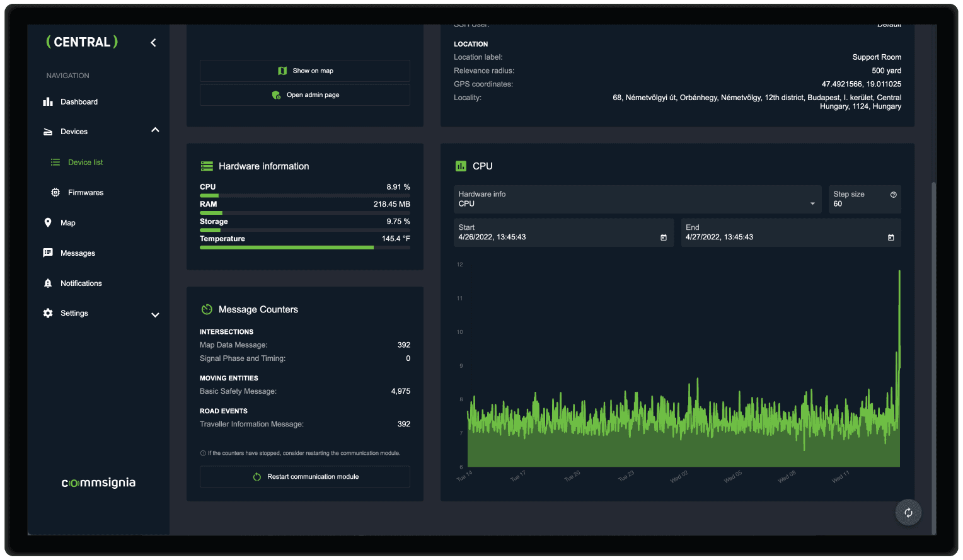Collapse the sidebar with the left chevron

[x=153, y=43]
